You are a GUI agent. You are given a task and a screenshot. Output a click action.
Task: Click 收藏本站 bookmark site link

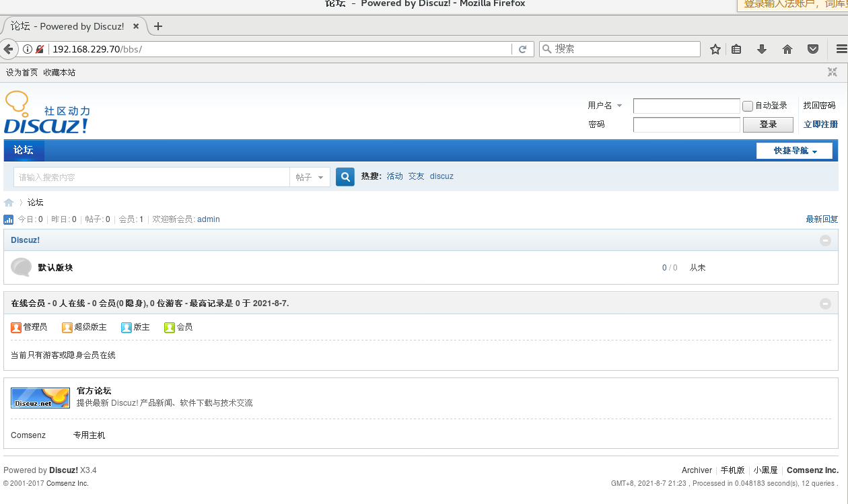59,72
